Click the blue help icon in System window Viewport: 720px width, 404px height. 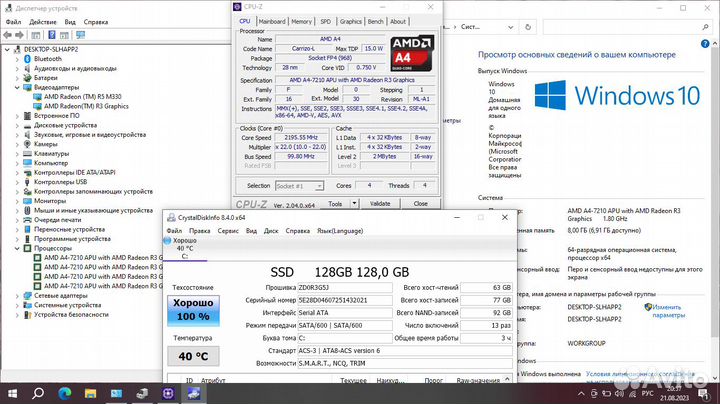click(x=705, y=44)
